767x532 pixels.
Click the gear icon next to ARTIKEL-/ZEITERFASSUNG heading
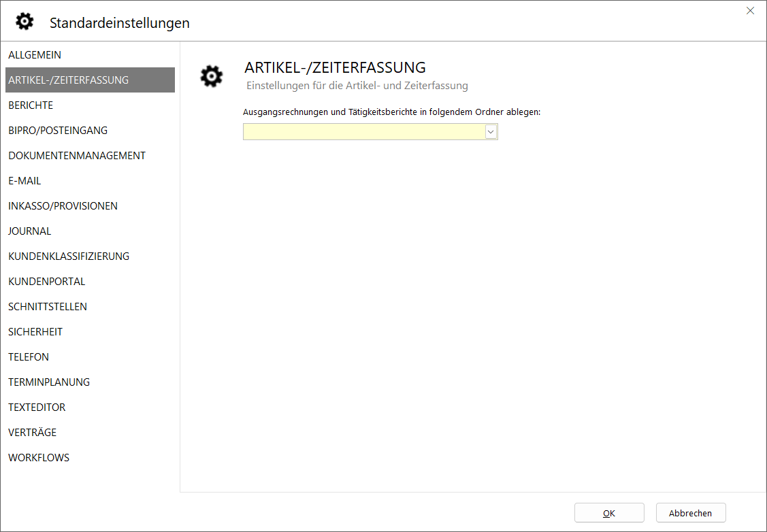point(212,76)
